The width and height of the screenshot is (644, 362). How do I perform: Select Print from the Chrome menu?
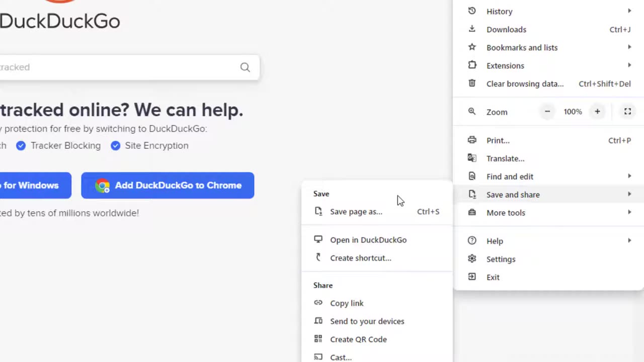tap(548, 140)
